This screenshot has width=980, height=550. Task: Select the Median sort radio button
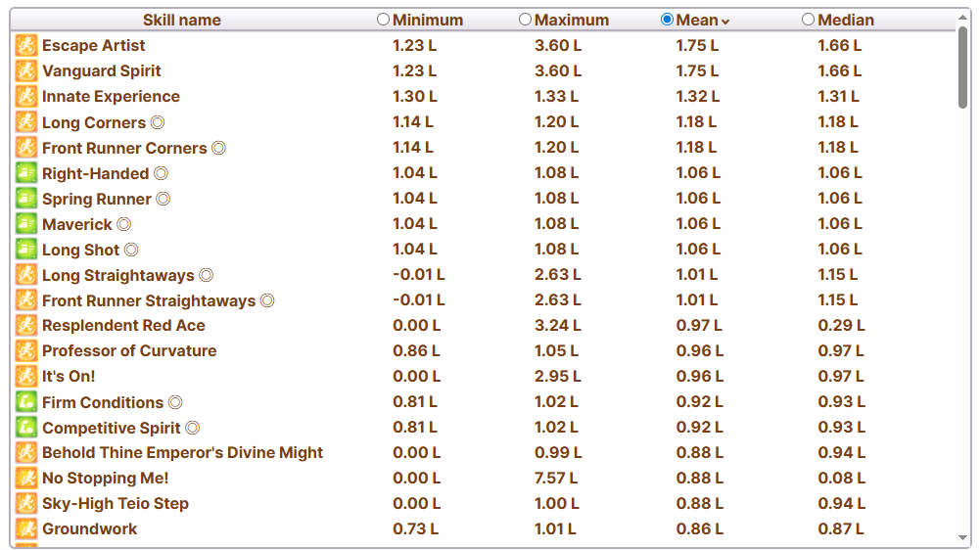click(808, 20)
